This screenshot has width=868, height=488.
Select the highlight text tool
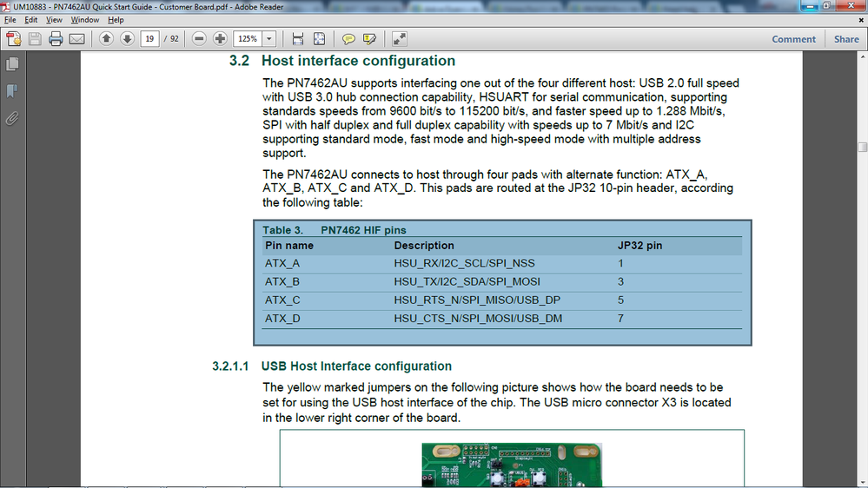point(369,39)
